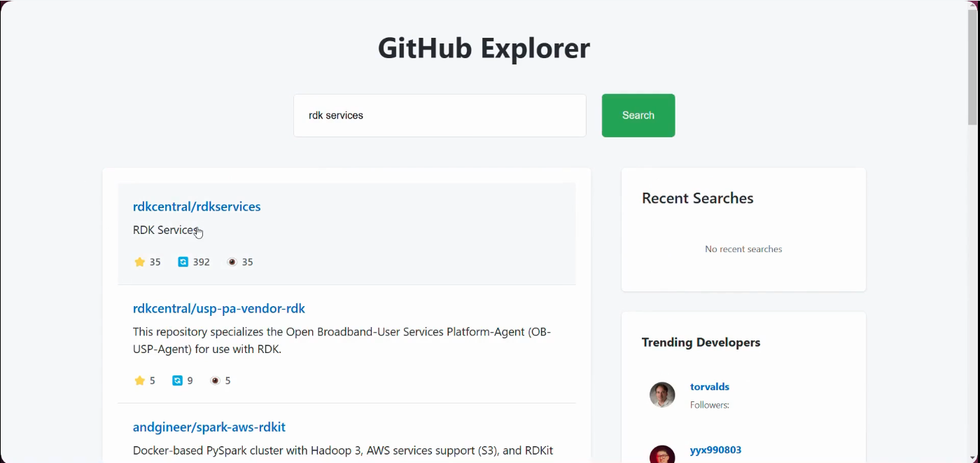Click the green Search button

[x=638, y=116]
